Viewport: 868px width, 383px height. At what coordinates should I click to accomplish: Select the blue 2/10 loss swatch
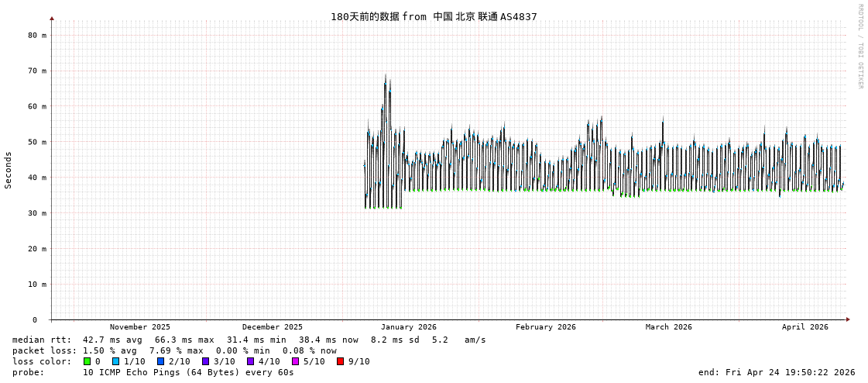pos(161,361)
